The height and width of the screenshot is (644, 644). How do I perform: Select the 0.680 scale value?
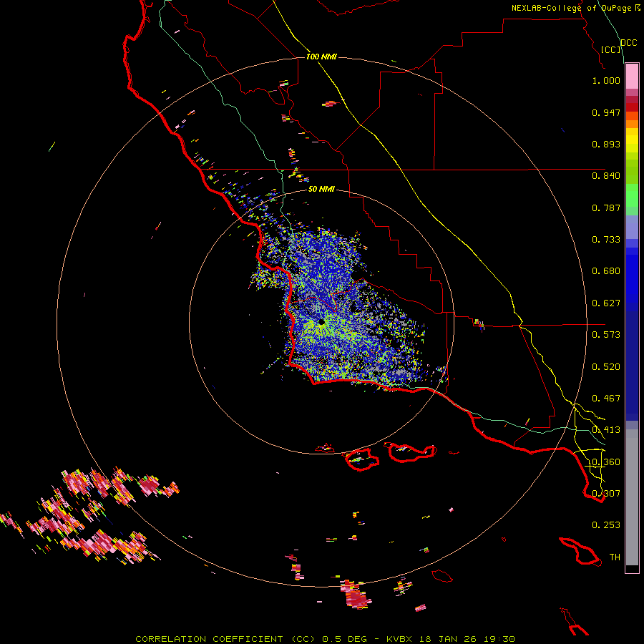point(606,271)
